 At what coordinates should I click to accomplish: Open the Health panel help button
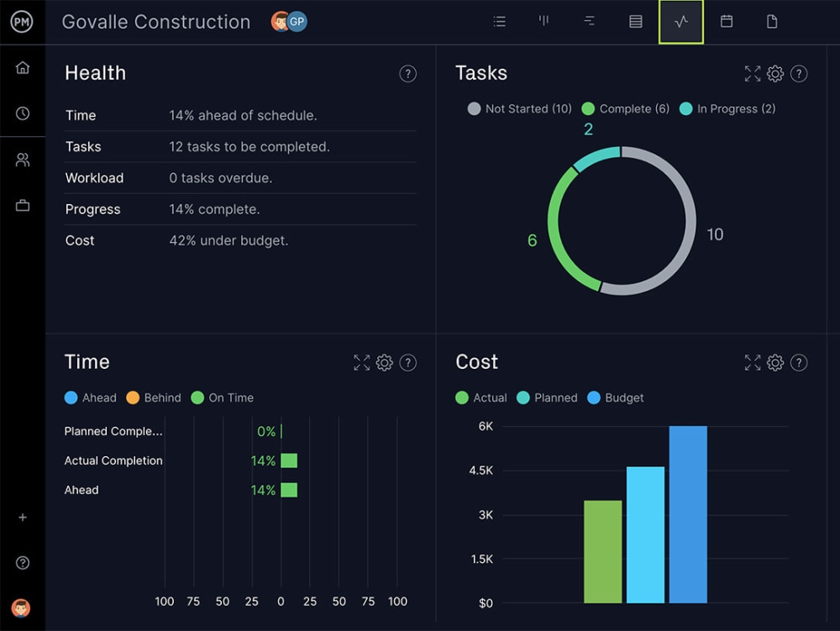408,74
